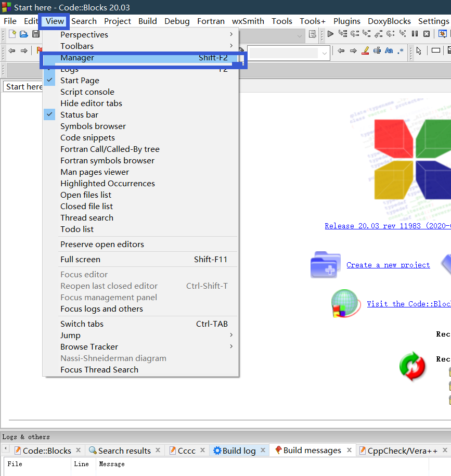
Task: Click the Visit the Code::Blocks link
Action: click(409, 304)
